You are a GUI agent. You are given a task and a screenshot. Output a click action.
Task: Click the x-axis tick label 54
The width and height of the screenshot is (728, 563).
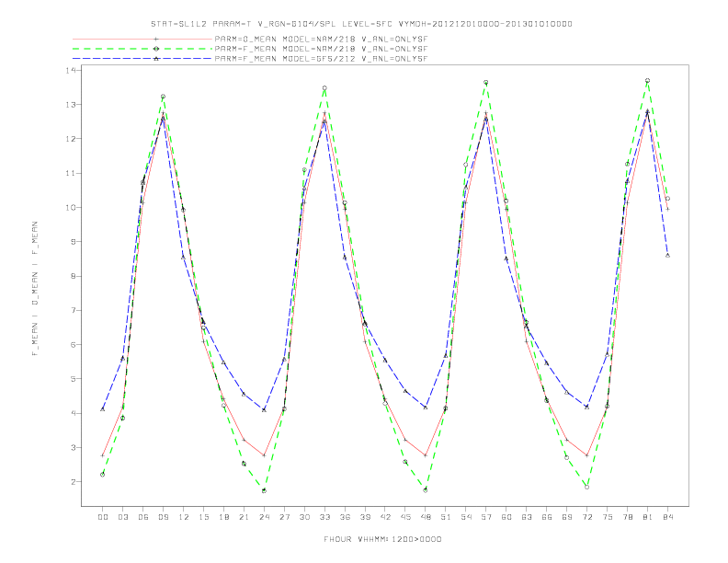click(x=466, y=517)
